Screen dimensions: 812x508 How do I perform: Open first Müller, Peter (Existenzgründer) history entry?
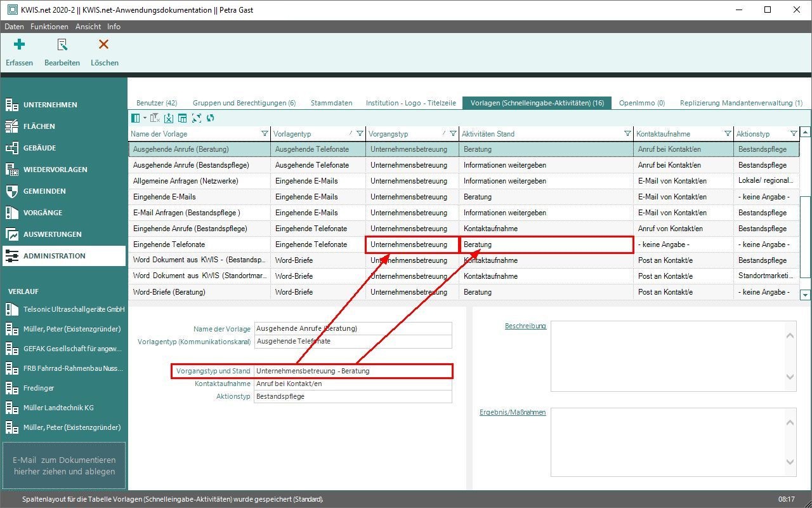click(x=63, y=329)
